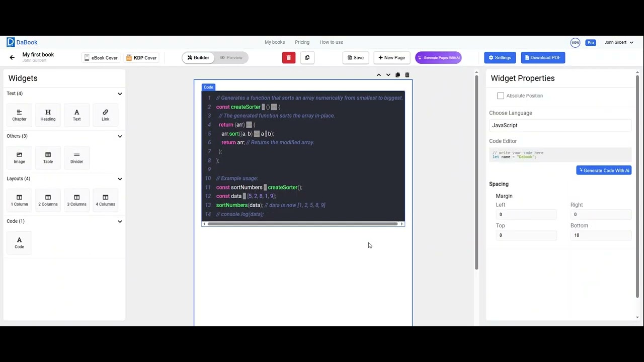Open the Pricing page
The height and width of the screenshot is (362, 644).
click(x=302, y=42)
